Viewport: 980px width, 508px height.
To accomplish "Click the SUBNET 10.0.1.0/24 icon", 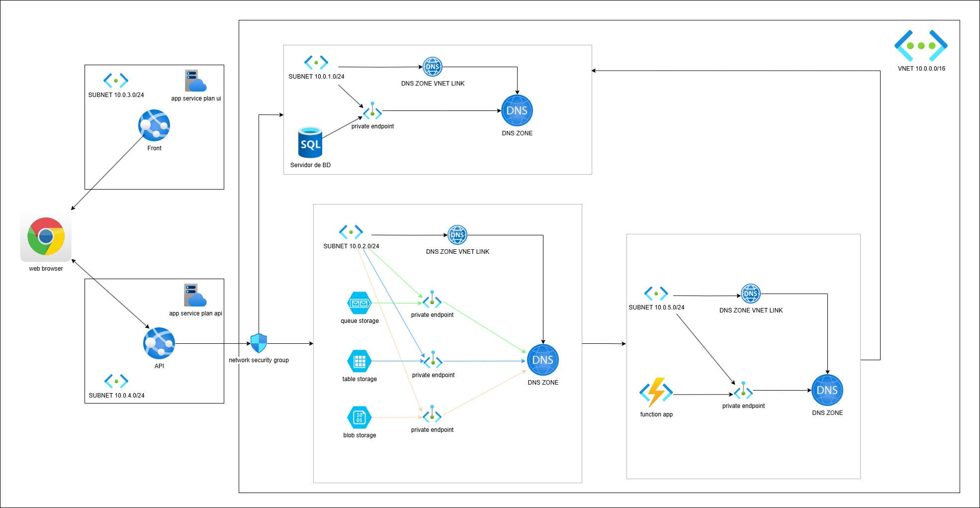I will click(x=316, y=63).
